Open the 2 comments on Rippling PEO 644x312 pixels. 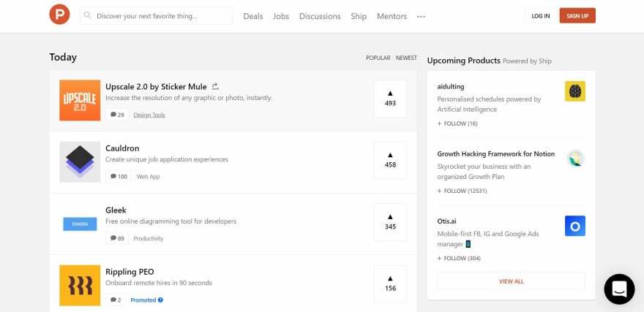[116, 300]
